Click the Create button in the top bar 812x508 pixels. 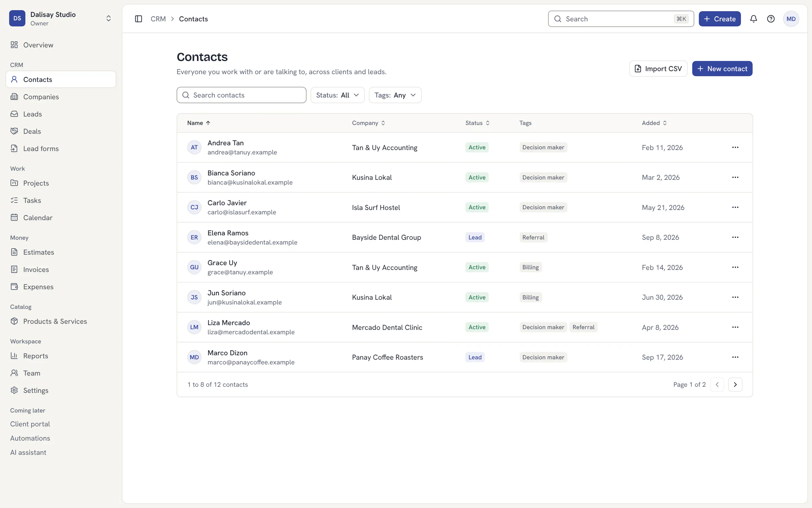(720, 19)
